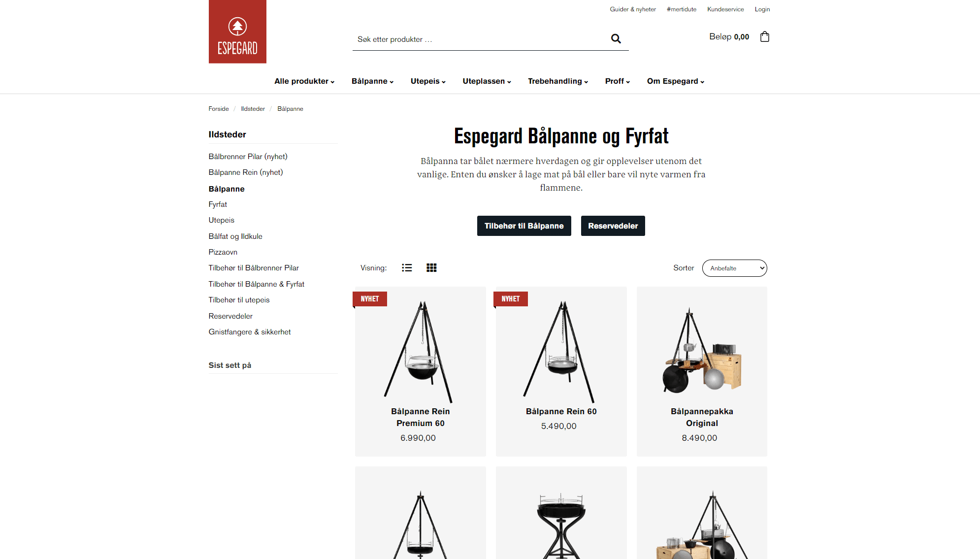Open the Utepeis menu
This screenshot has width=980, height=559.
point(428,81)
